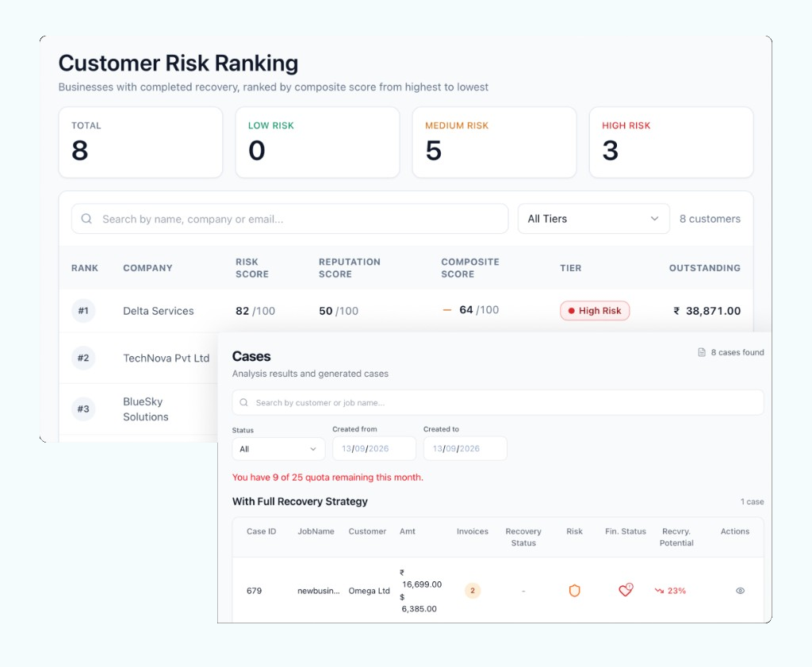Select the Medium Risk 5 summary card
This screenshot has width=812, height=667.
494,143
